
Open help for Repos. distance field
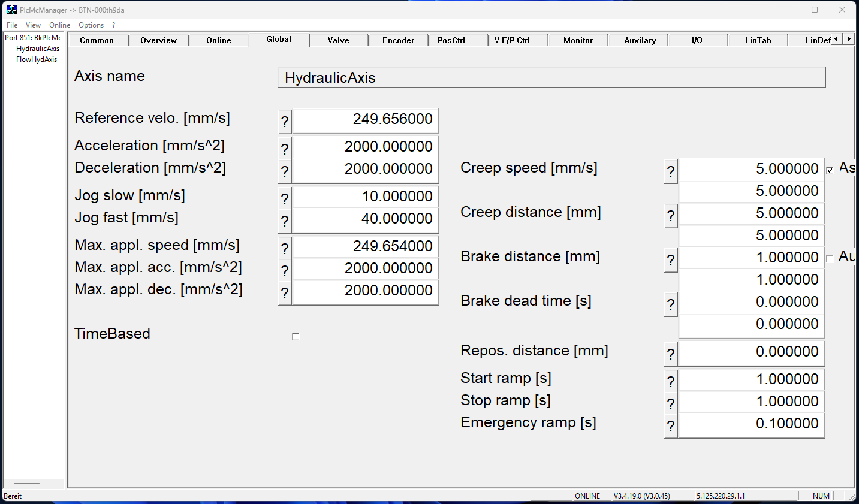click(x=671, y=354)
